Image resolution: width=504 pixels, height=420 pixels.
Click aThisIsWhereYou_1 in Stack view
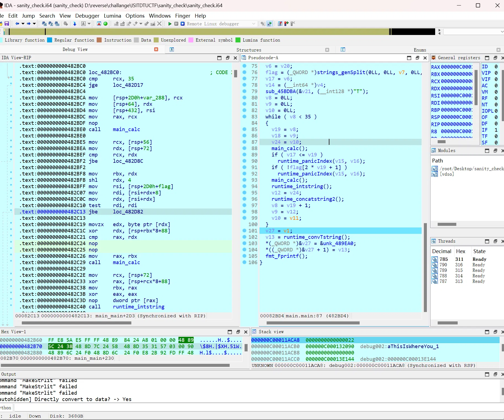413,346
